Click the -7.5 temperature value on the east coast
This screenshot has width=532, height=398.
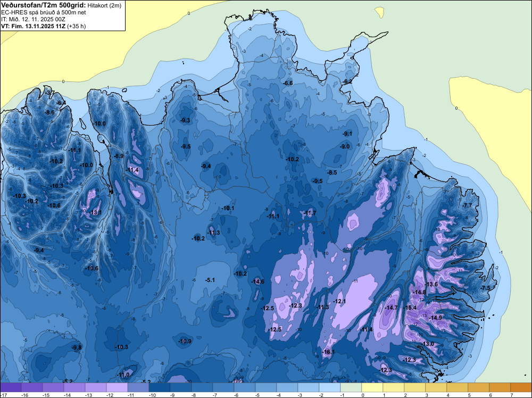pyautogui.click(x=486, y=288)
